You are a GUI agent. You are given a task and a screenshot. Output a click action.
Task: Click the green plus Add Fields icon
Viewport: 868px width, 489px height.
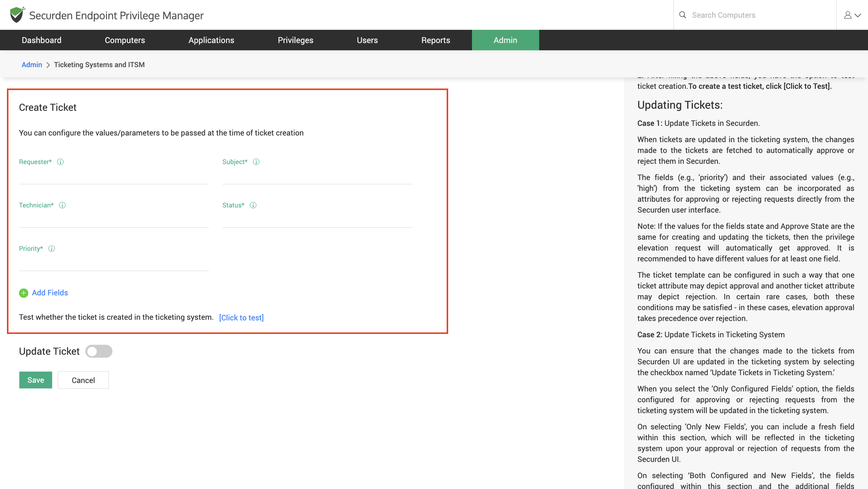[24, 293]
